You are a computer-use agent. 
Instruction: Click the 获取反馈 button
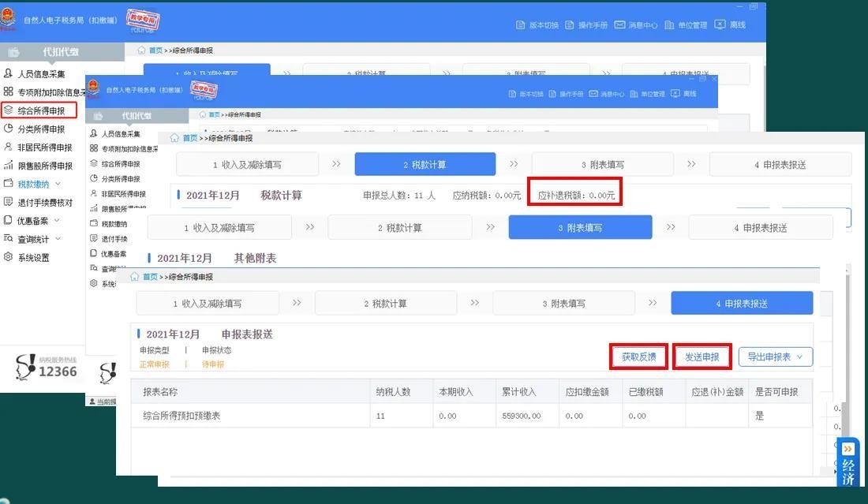tap(638, 357)
